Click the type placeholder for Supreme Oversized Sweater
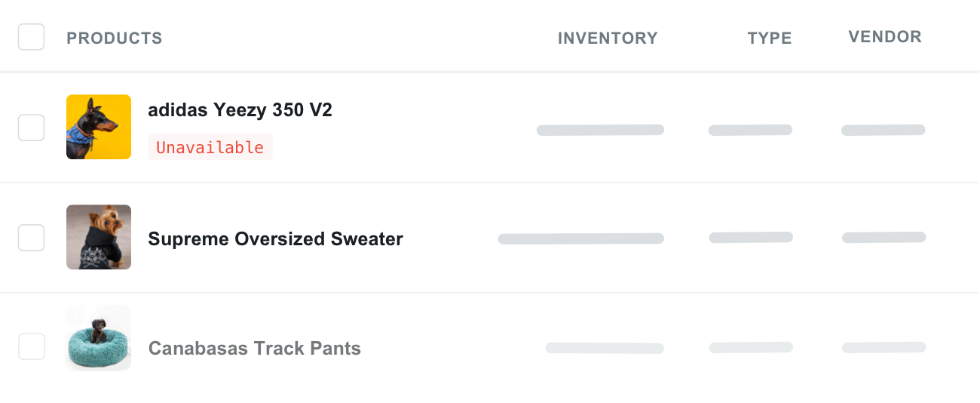 (x=750, y=238)
